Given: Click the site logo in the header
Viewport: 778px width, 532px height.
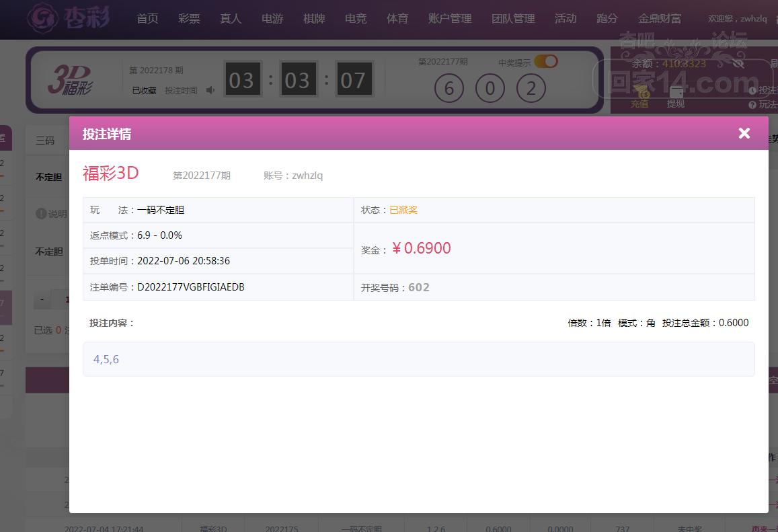Looking at the screenshot, I should point(69,18).
